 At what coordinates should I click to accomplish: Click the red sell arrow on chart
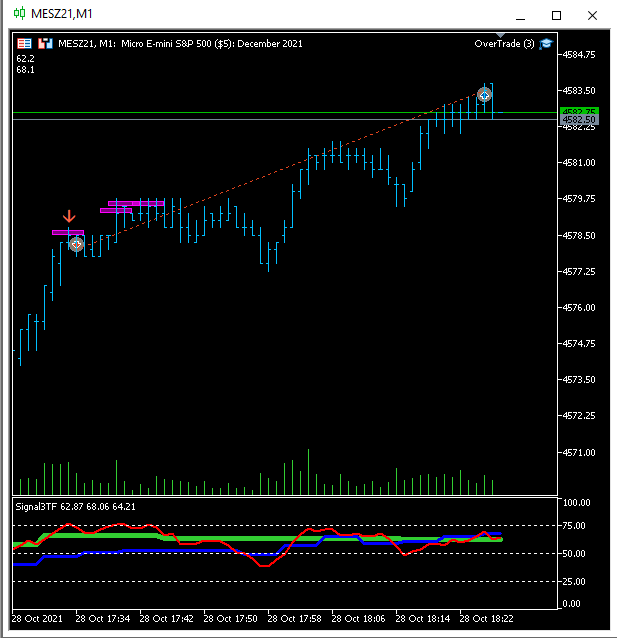point(69,216)
